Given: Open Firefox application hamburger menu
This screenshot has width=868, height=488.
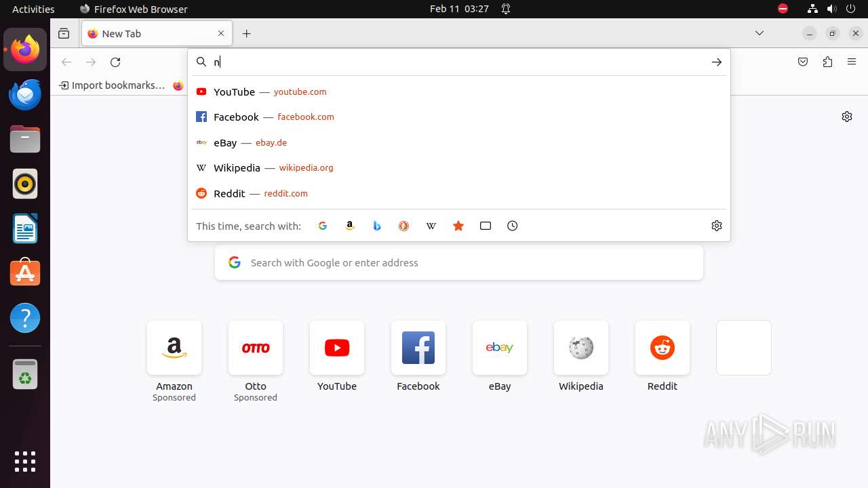Looking at the screenshot, I should click(x=852, y=62).
